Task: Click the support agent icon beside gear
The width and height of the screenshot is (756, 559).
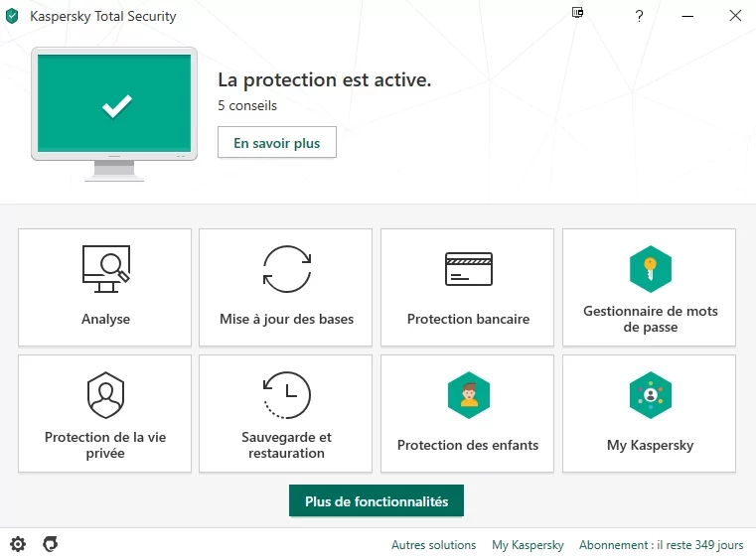Action: click(x=50, y=544)
